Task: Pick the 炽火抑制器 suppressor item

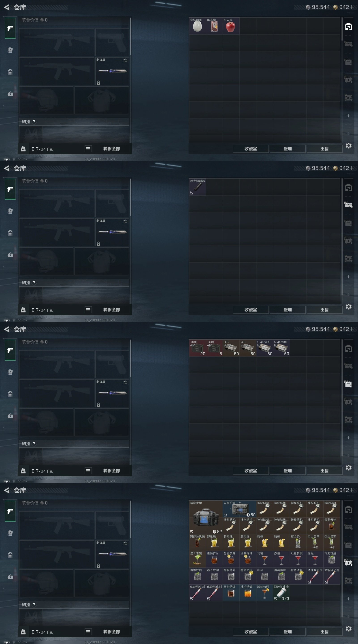Action: coord(197,187)
